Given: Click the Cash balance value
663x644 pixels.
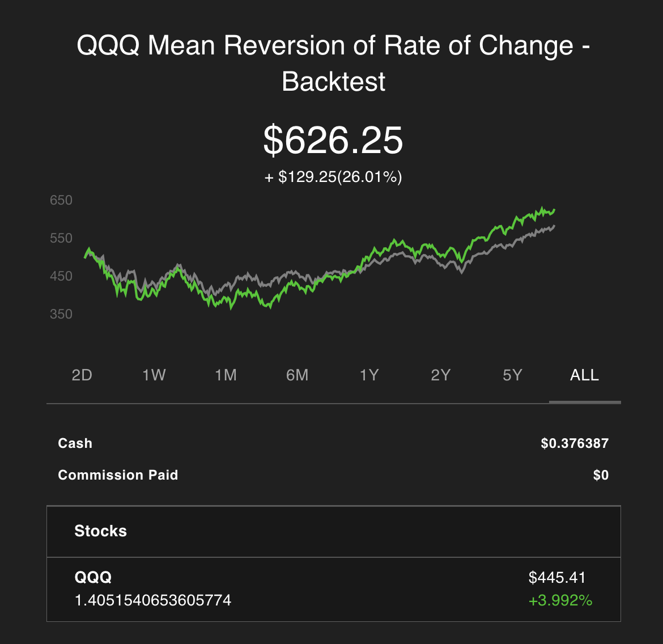Looking at the screenshot, I should coord(575,443).
